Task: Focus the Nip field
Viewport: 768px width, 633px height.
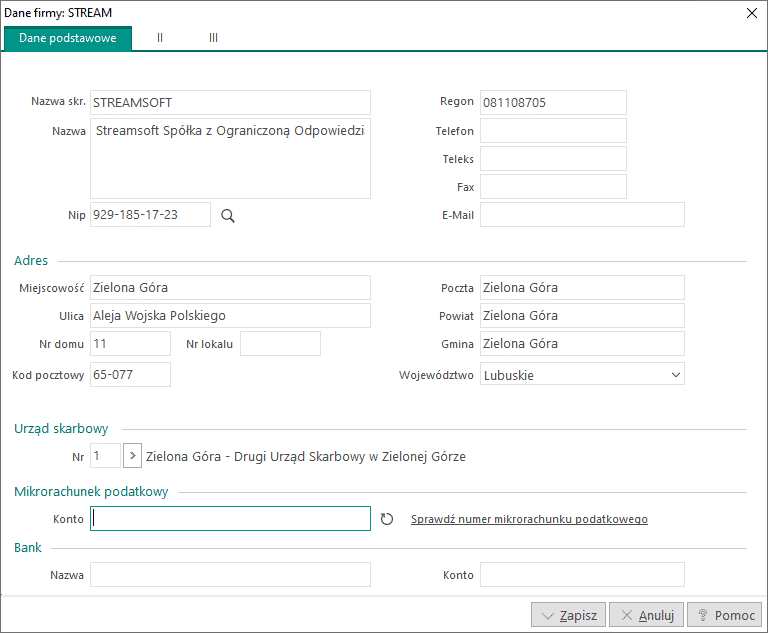Action: 150,215
